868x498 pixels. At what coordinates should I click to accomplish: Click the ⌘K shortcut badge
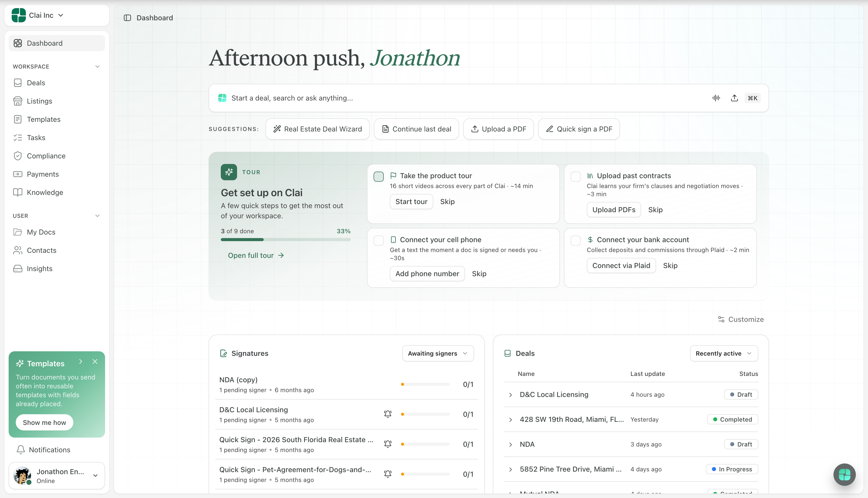[x=753, y=98]
